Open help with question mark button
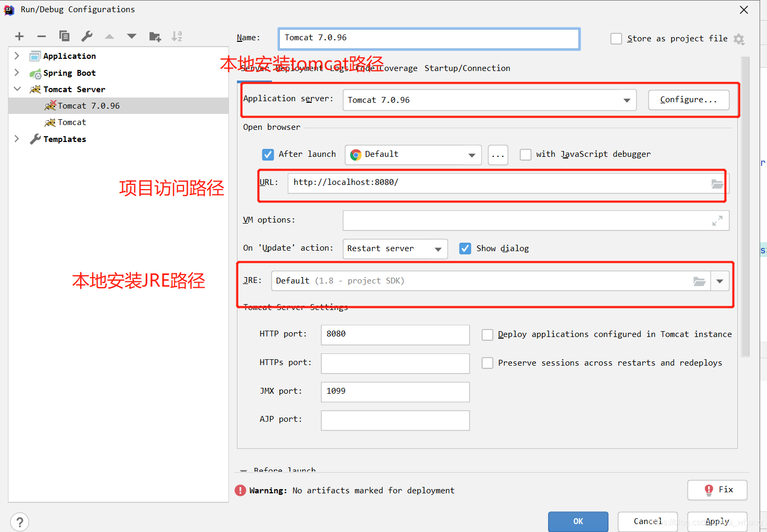 pos(20,522)
